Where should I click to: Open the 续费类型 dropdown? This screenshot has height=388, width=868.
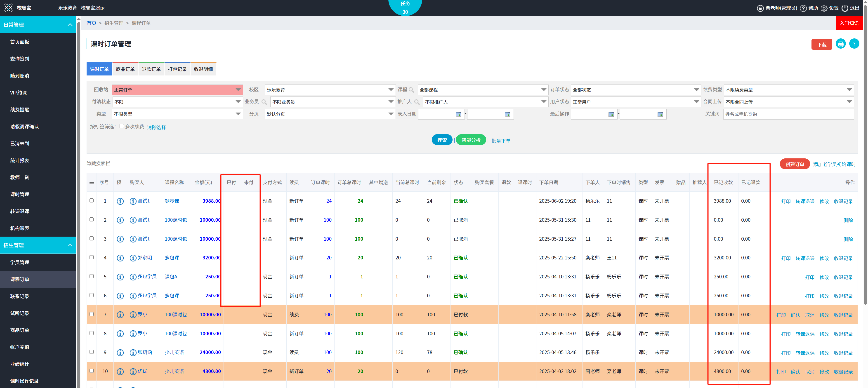788,90
